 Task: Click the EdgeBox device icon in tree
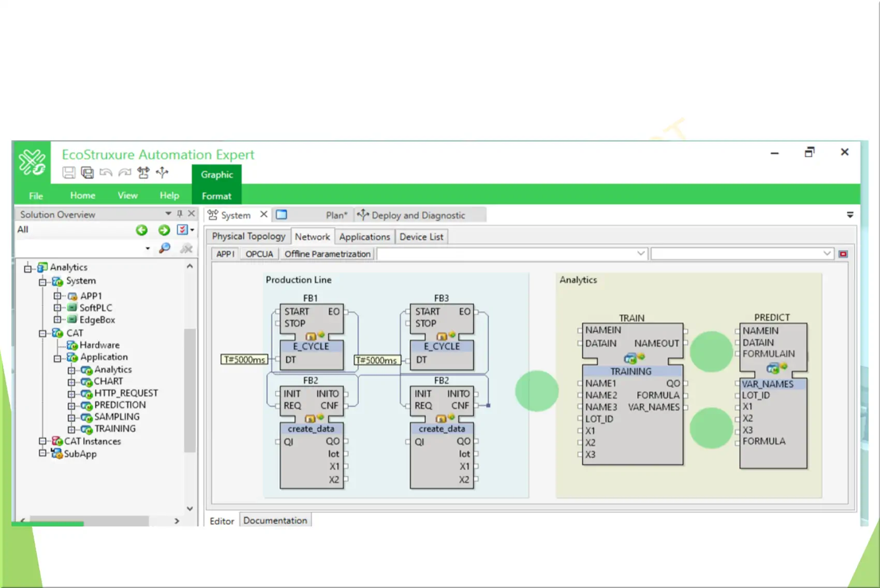pos(72,319)
